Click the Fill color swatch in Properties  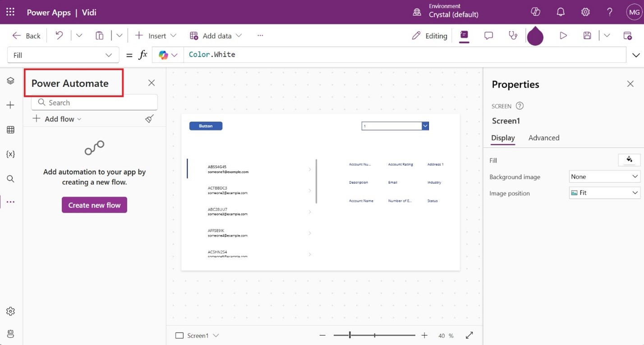629,160
